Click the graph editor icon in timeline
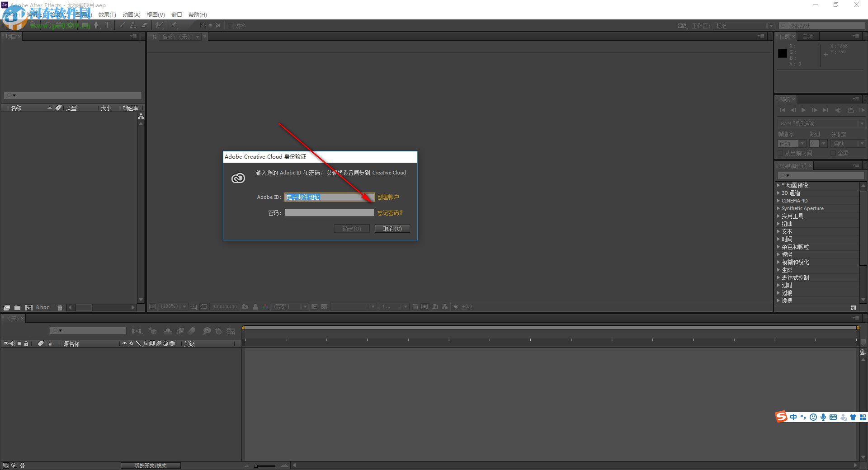Viewport: 868px width, 470px height. tap(231, 331)
